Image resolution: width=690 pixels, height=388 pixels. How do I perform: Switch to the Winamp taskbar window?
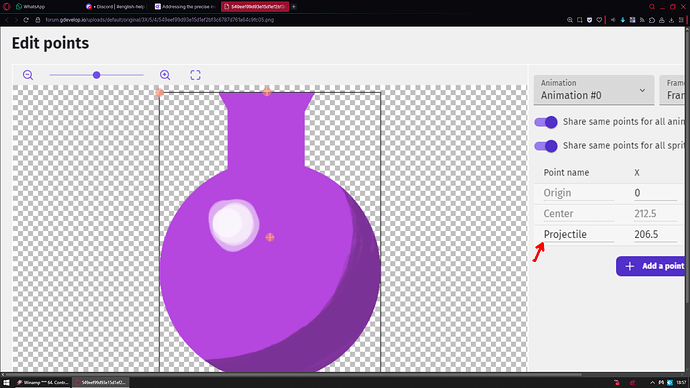click(x=43, y=383)
